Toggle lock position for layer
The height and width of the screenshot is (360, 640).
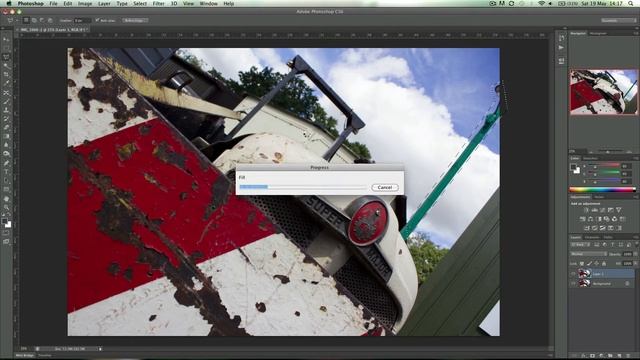point(596,264)
